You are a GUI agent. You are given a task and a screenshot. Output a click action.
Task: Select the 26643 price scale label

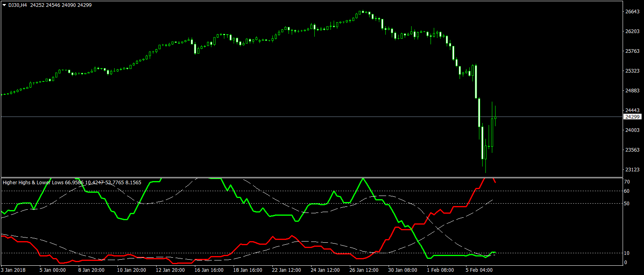(632, 12)
